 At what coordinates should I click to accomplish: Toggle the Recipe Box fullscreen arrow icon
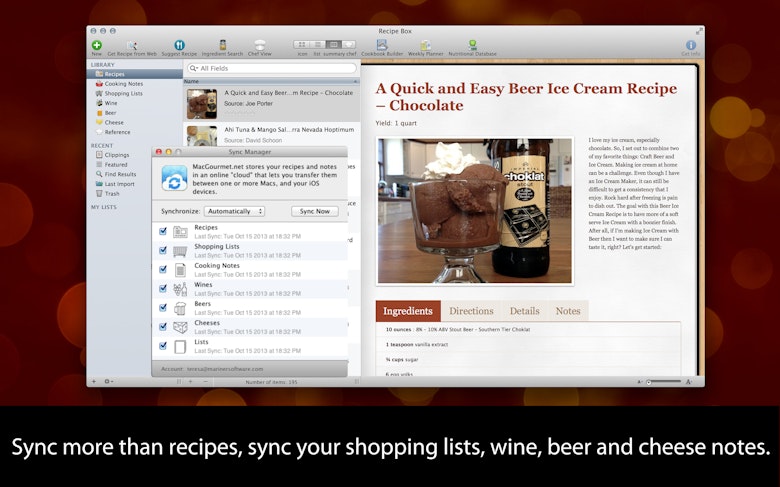tap(699, 31)
